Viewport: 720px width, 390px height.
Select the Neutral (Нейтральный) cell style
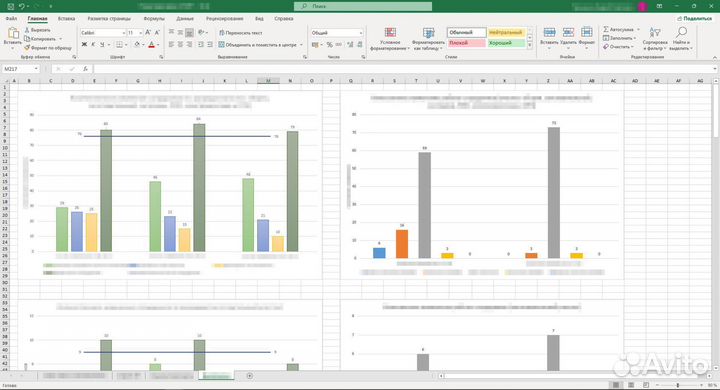click(506, 33)
